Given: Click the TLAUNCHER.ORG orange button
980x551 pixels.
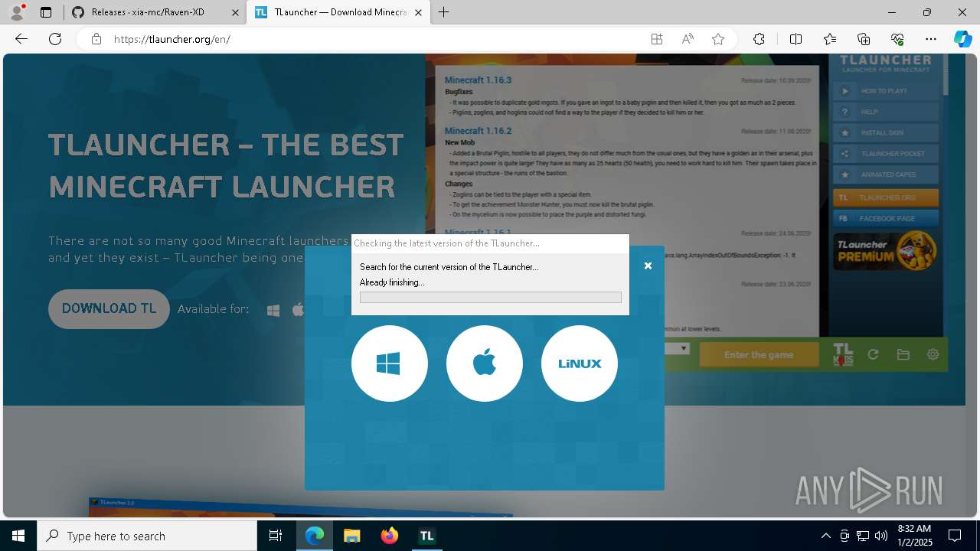Looking at the screenshot, I should coord(886,197).
